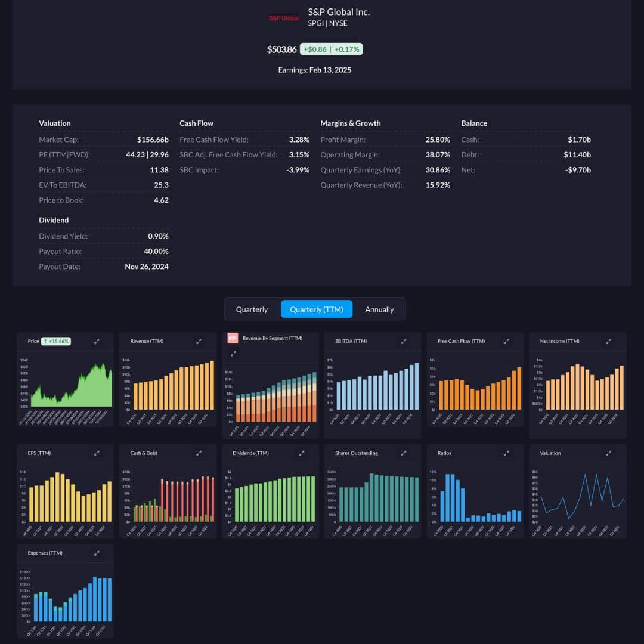
Task: Click Cash value $1.70b
Action: [x=580, y=140]
